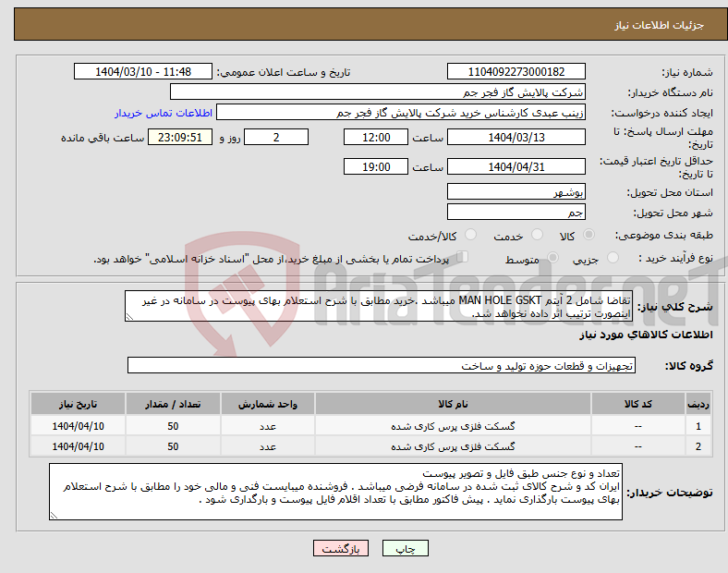
Task: Click the resize handle of buyer notes box
Action: point(54,515)
